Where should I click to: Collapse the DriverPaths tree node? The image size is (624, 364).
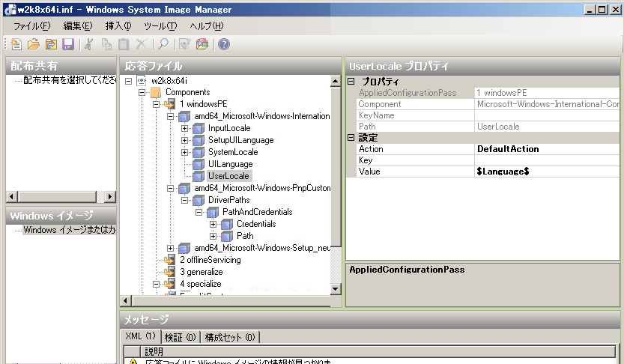185,200
